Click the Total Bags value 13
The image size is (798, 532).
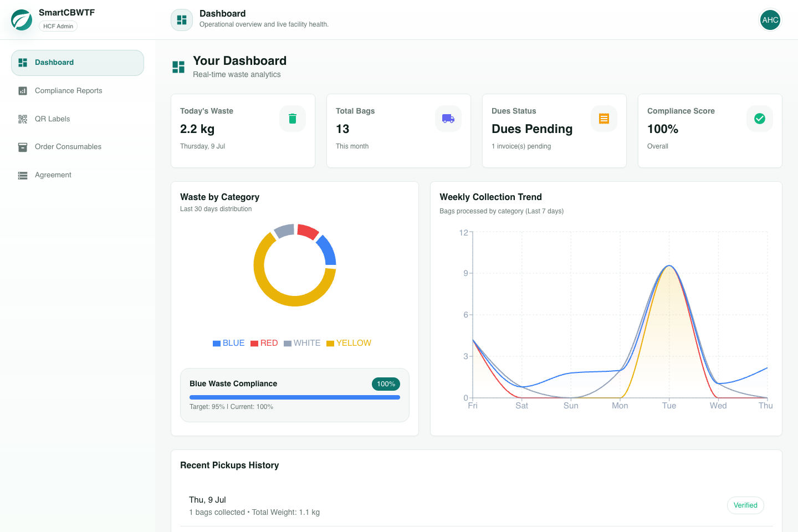point(342,129)
